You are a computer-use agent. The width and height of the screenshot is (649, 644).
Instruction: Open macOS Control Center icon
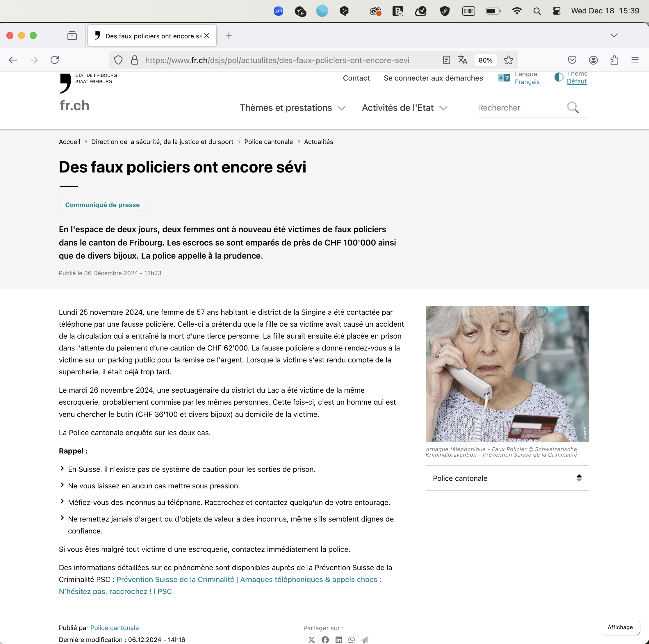click(x=556, y=11)
